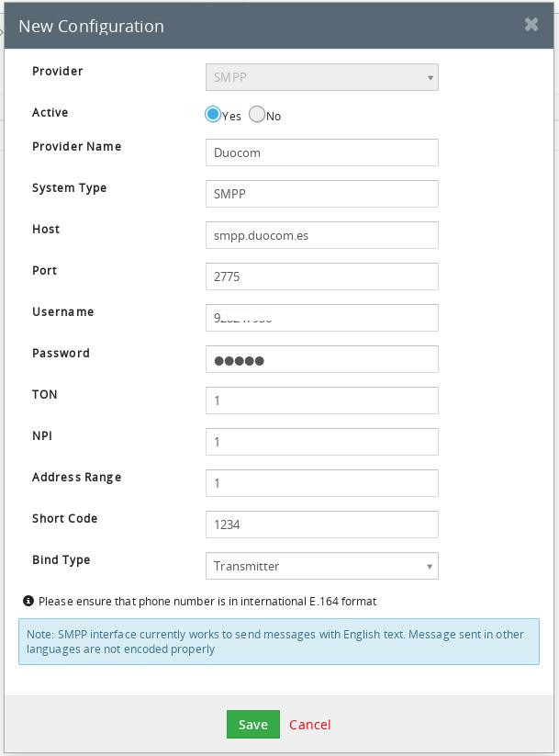Viewport: 559px width, 756px height.
Task: Click the blue SMPP note box
Action: [x=279, y=641]
